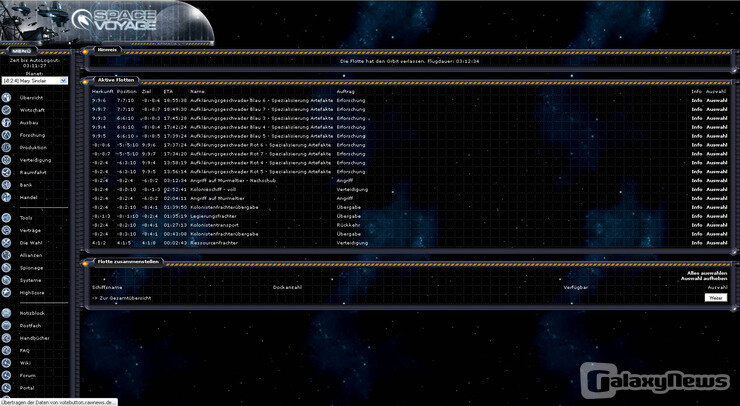Click the Schiffsname column header
The height and width of the screenshot is (406, 740).
pos(107,287)
